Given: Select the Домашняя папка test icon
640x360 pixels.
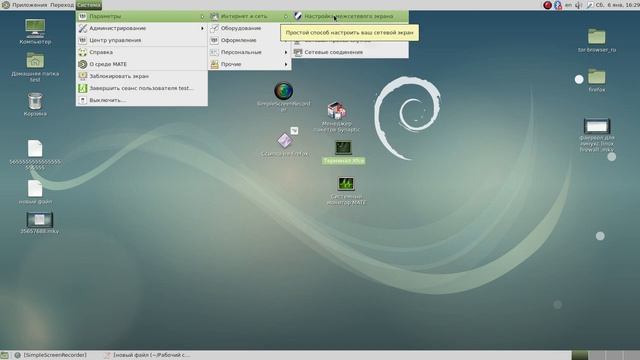Looking at the screenshot, I should click(35, 67).
